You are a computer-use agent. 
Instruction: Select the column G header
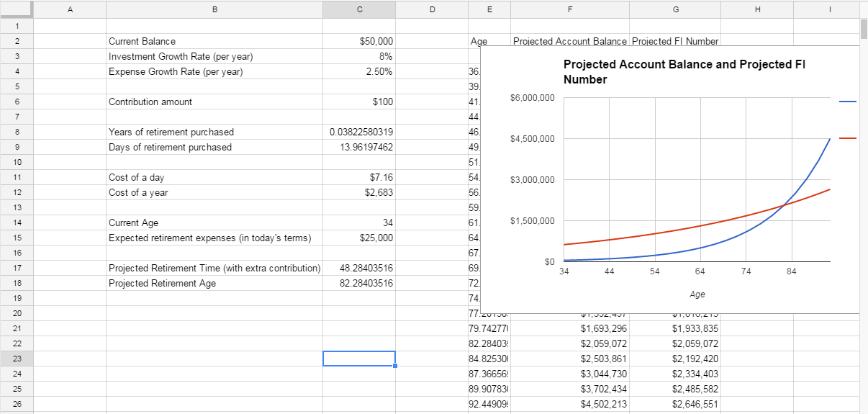675,9
